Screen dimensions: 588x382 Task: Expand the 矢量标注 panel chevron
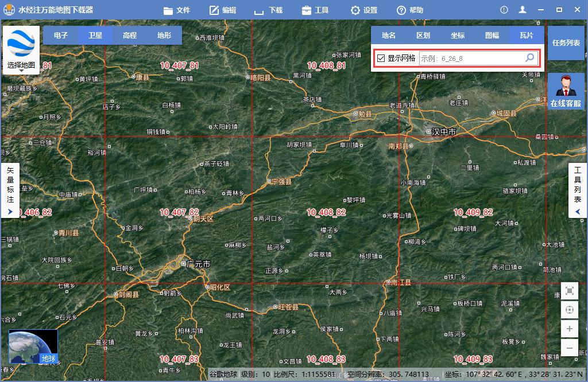point(10,211)
